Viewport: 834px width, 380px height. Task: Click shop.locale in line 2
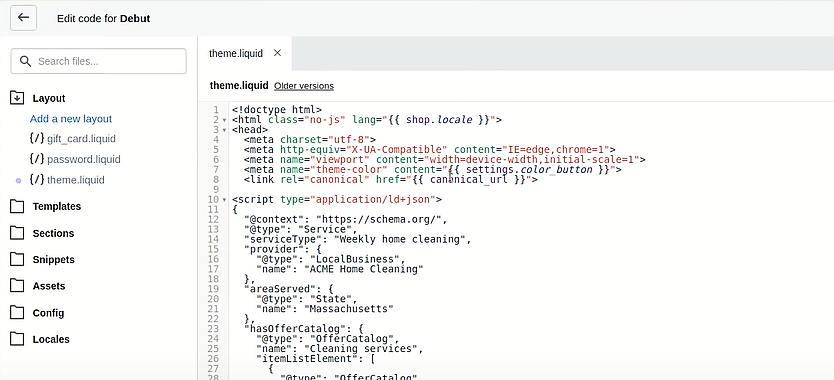point(439,120)
